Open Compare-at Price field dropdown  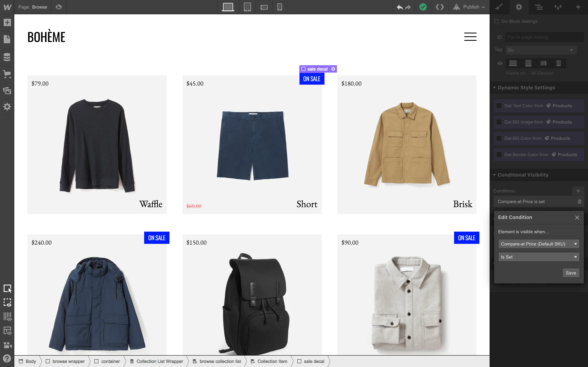[x=538, y=244]
